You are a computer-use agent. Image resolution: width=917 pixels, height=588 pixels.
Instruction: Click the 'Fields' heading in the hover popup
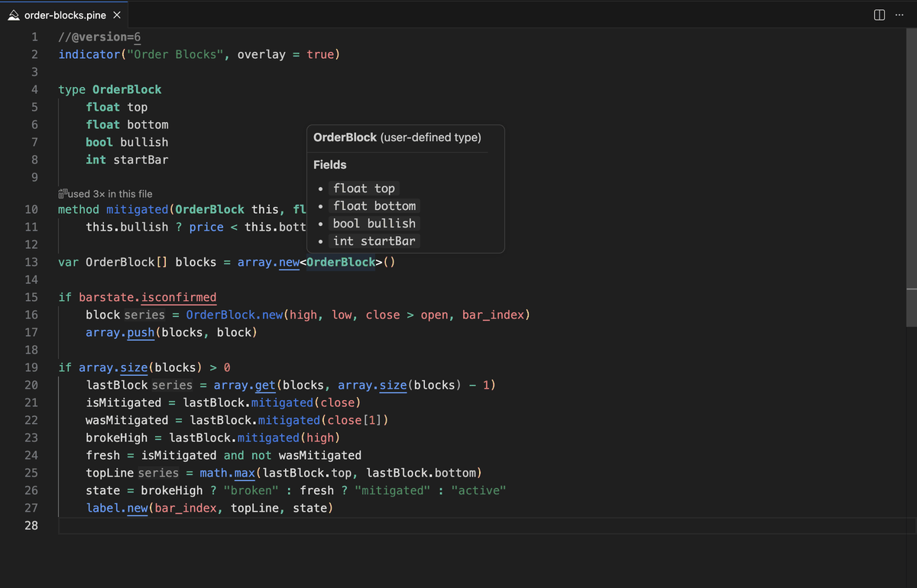[x=329, y=165]
